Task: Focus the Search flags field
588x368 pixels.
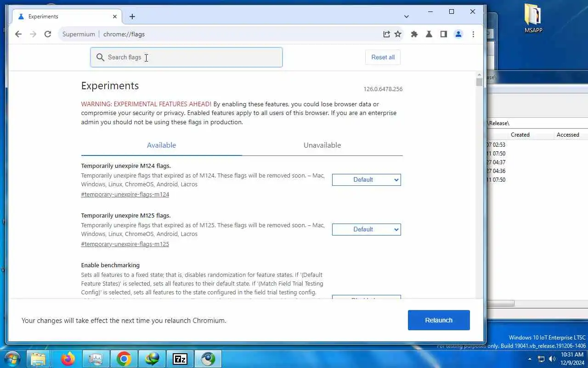Action: click(x=186, y=57)
